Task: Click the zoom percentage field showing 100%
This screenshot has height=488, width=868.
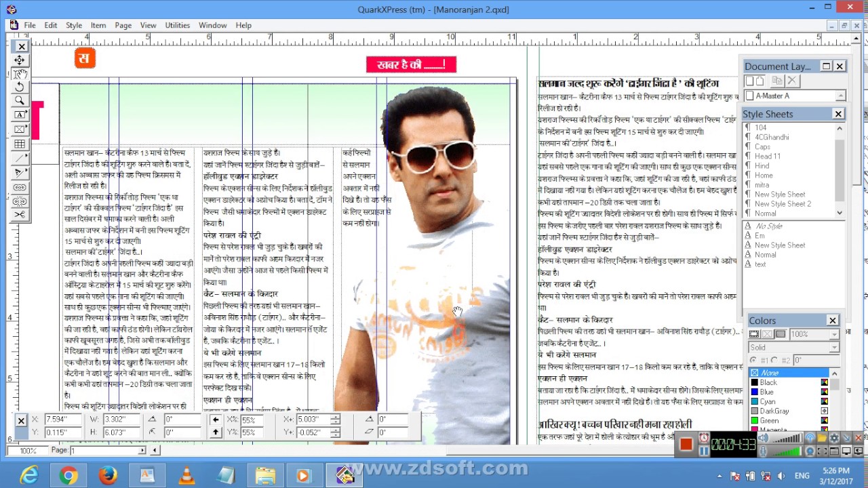Action: click(27, 450)
